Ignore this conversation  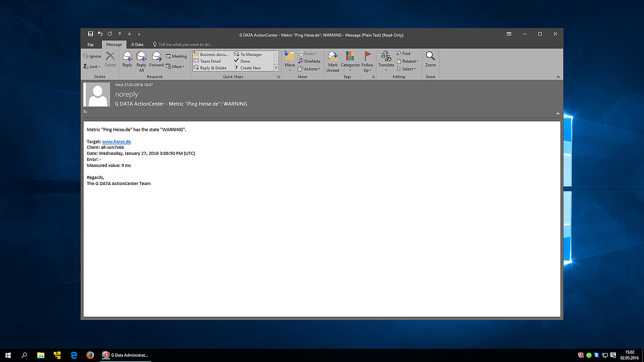point(92,56)
